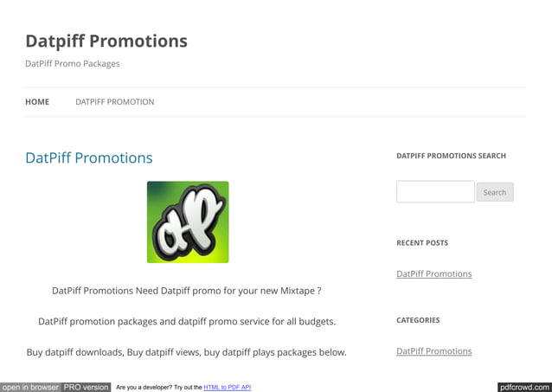Click the 'open in browser' button
The width and height of the screenshot is (552, 392).
30,387
